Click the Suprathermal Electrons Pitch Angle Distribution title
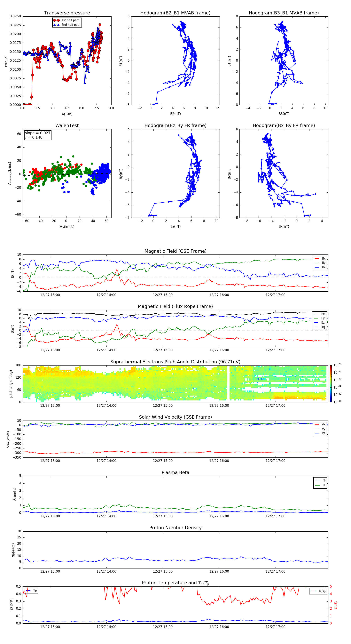Screen dimensions: 351x644 175,362
